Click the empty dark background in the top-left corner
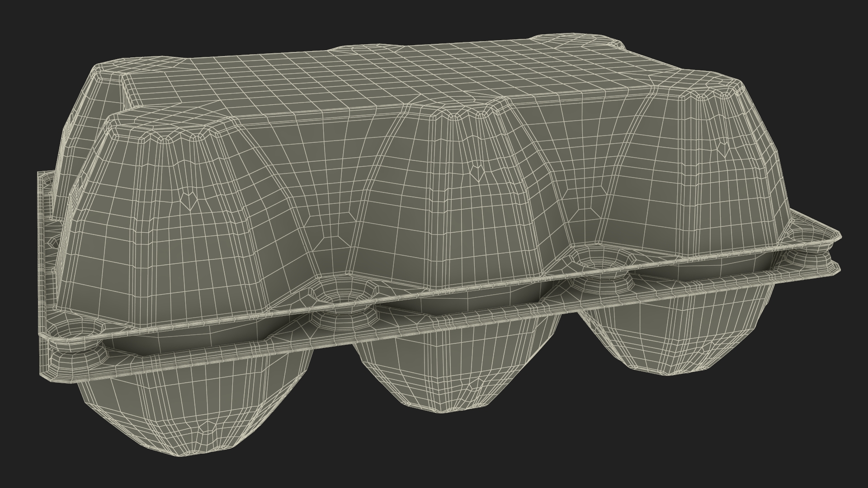 (x=27, y=23)
